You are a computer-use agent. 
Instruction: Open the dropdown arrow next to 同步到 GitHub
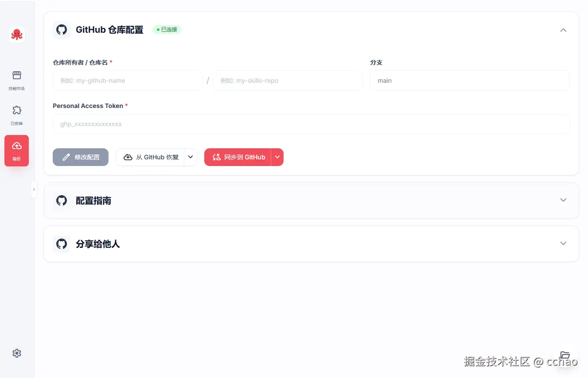(x=277, y=157)
